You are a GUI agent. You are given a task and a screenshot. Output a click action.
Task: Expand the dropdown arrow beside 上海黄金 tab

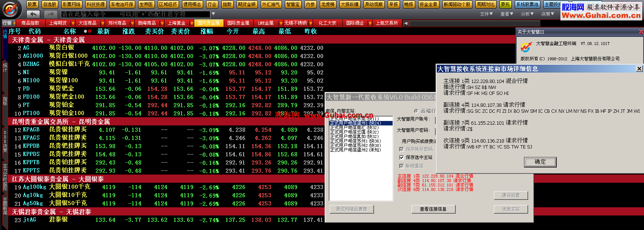pos(192,23)
